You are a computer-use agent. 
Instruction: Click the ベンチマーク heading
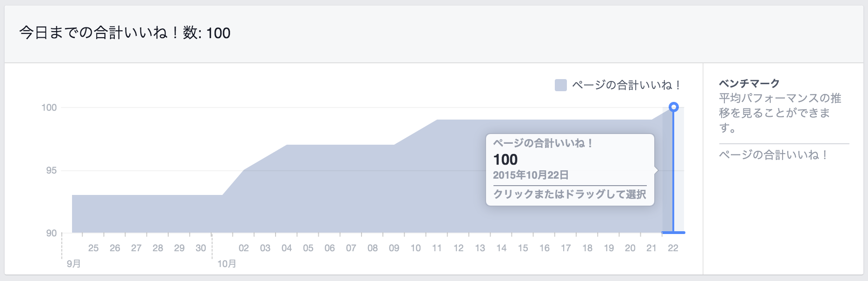click(x=749, y=83)
